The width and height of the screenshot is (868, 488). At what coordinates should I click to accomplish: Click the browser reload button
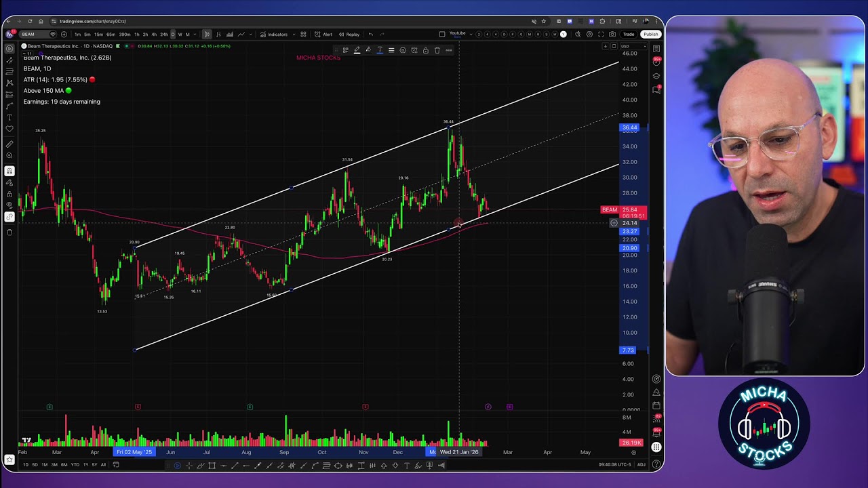pos(30,21)
